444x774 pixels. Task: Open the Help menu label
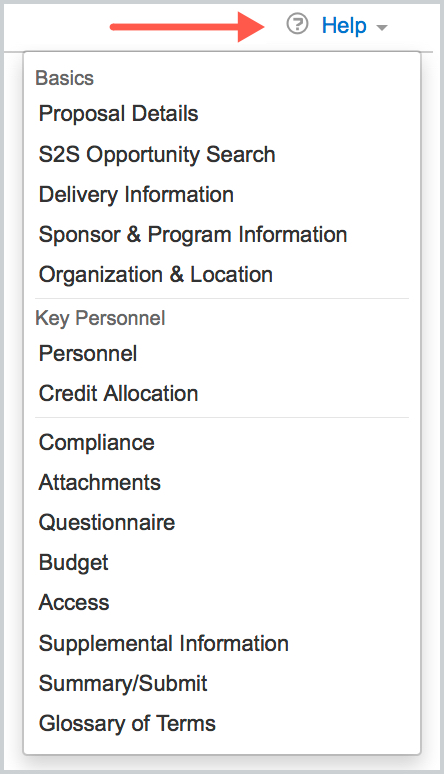pyautogui.click(x=344, y=25)
